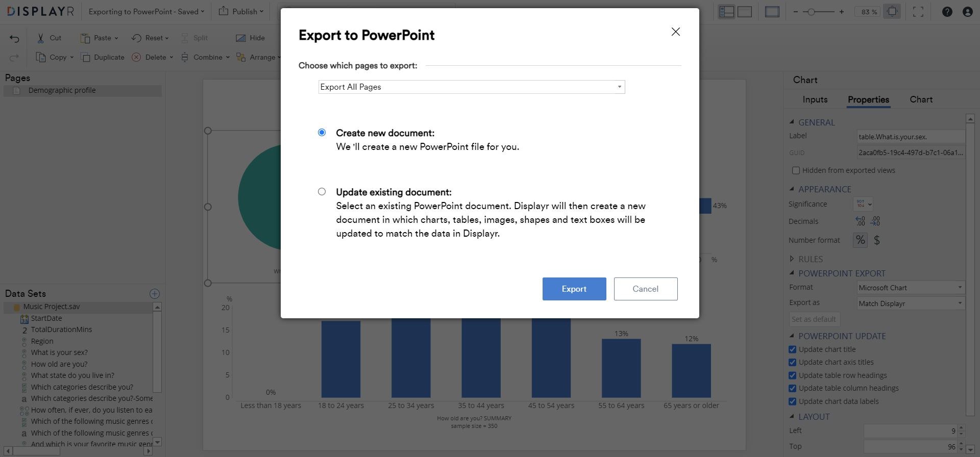Open the help question mark icon
Viewport: 980px width, 457px height.
[x=947, y=12]
